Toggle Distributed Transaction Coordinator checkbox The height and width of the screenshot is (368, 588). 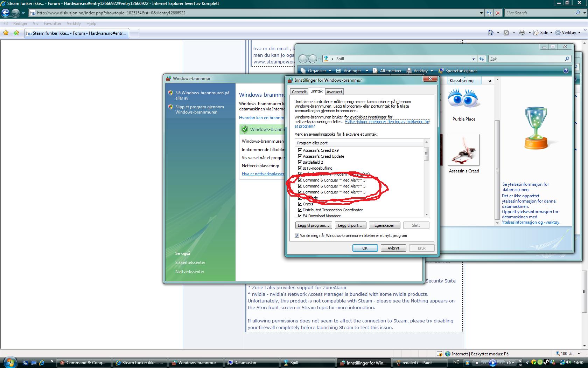[x=300, y=210]
